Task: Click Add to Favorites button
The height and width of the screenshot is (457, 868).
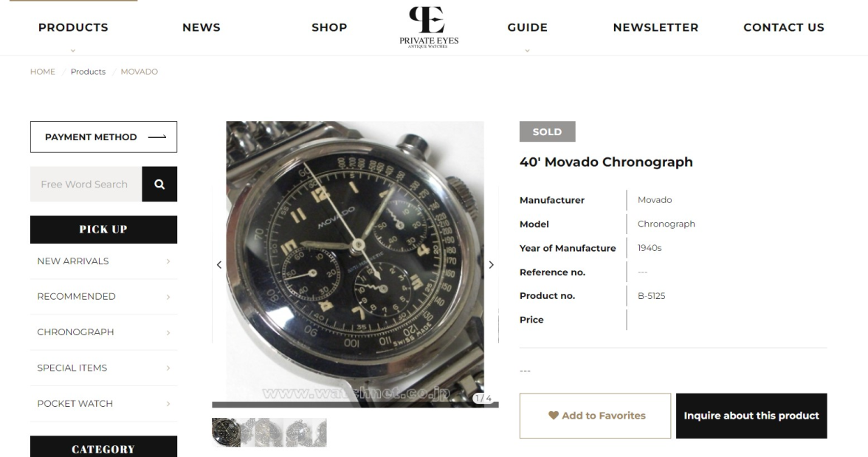Action: pos(596,416)
